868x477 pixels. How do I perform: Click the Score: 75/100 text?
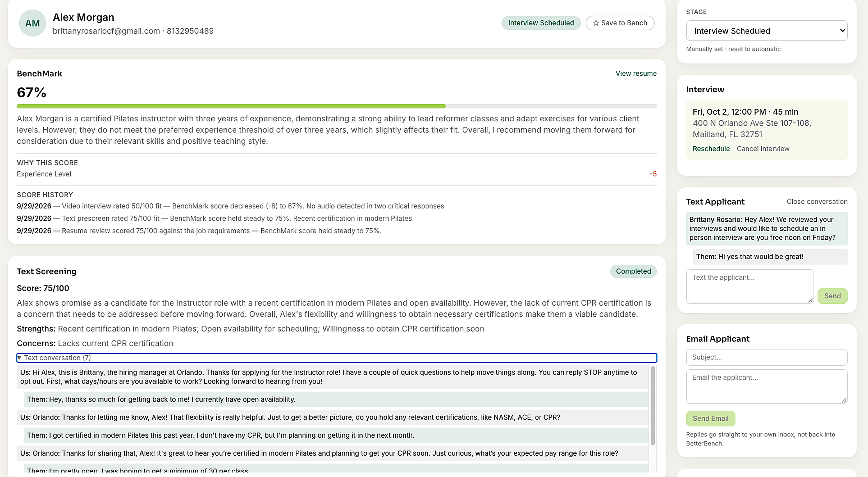click(43, 288)
